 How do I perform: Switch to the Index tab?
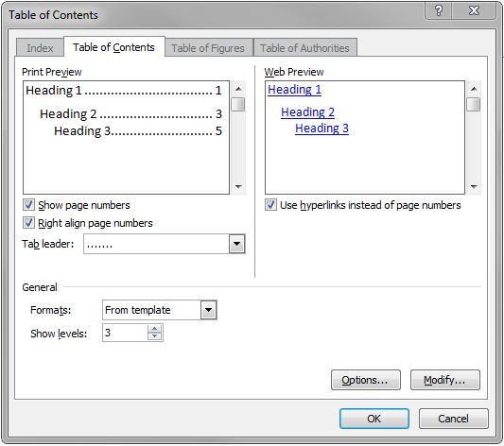(x=40, y=48)
